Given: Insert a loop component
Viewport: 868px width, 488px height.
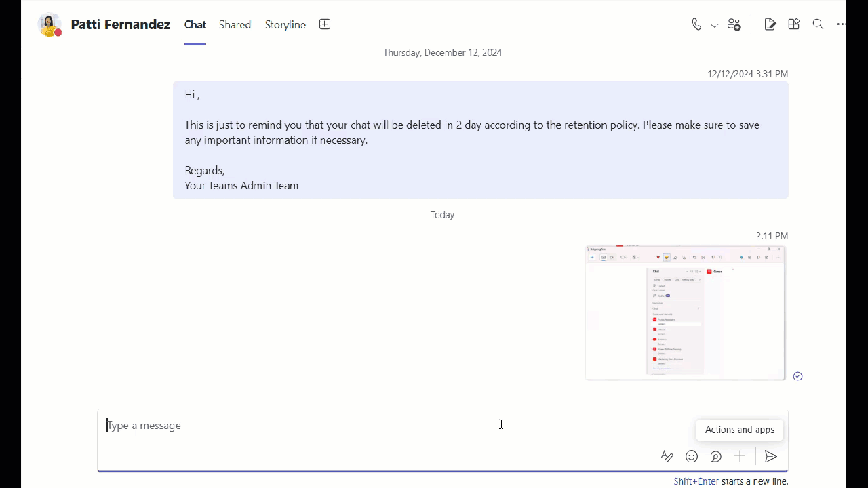Looking at the screenshot, I should 715,456.
